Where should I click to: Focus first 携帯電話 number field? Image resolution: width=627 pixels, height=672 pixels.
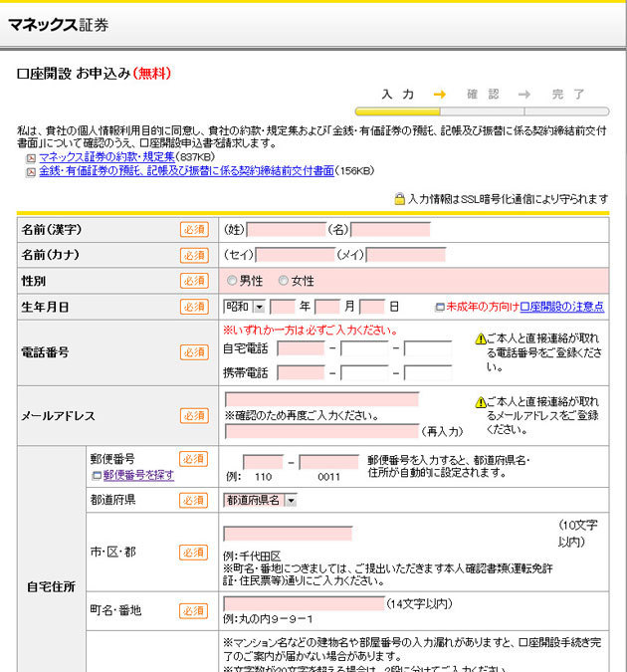[301, 373]
